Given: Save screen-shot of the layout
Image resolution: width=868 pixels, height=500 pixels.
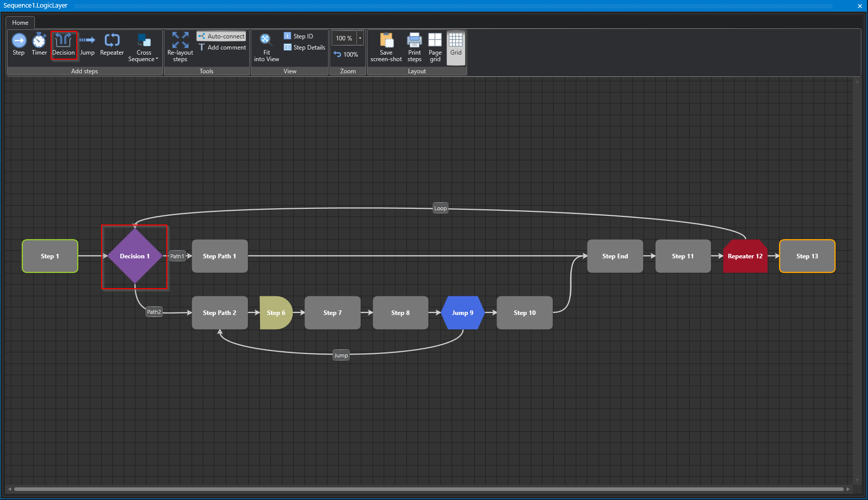Looking at the screenshot, I should click(x=386, y=48).
